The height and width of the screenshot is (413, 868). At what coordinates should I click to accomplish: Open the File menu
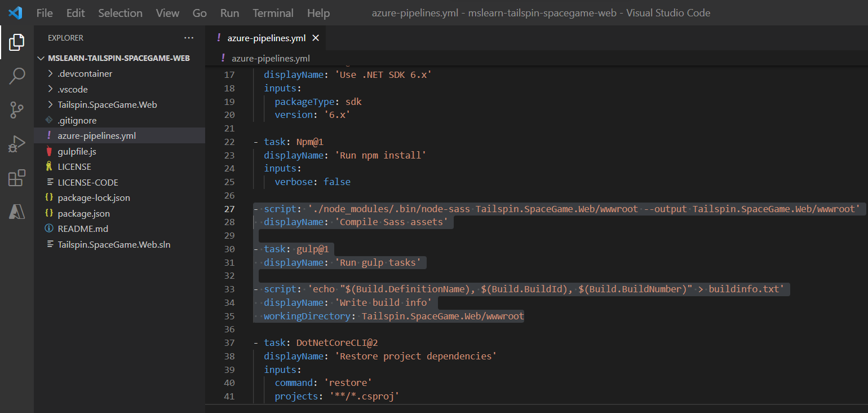pos(45,13)
